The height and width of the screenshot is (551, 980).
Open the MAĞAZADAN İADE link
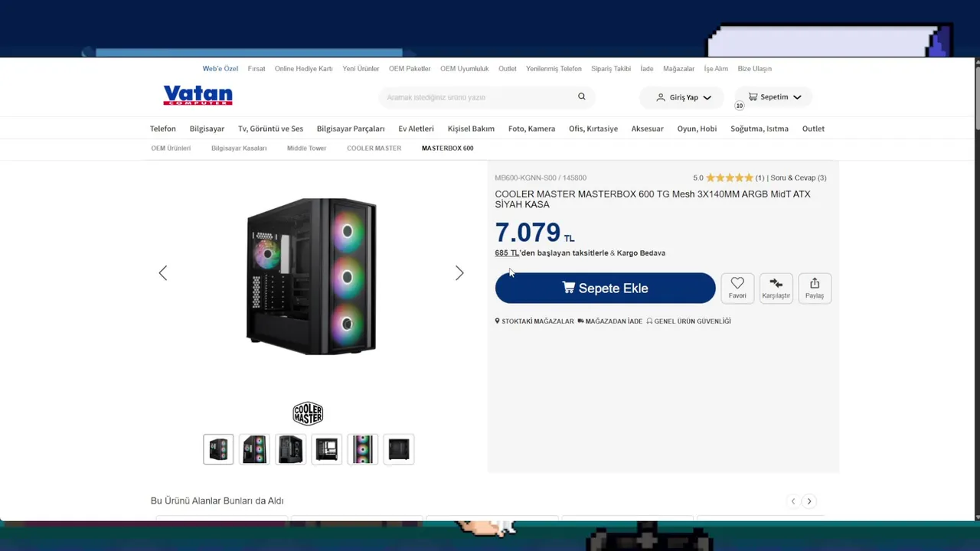(610, 321)
